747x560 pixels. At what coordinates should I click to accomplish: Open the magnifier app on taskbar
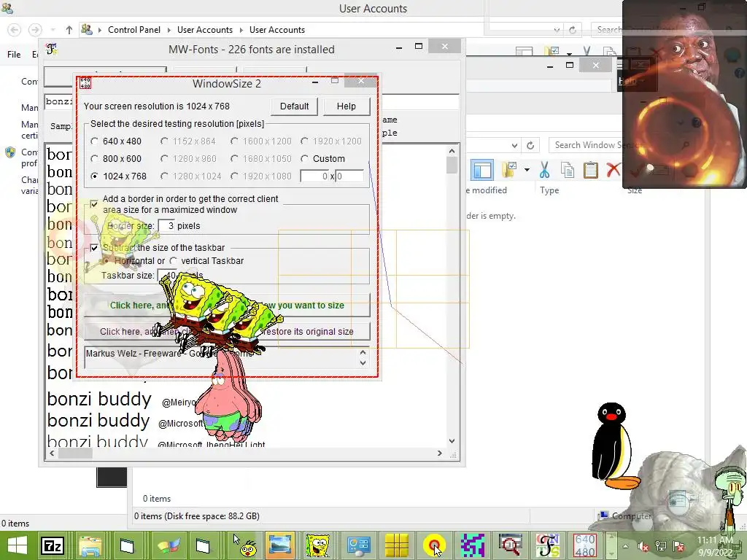(510, 545)
